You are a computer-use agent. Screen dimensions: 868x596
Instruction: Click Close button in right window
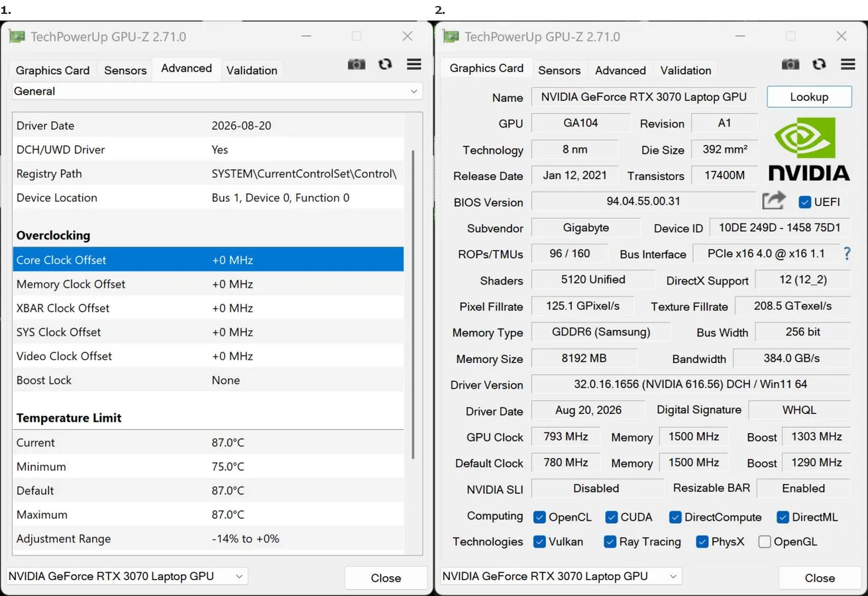(820, 577)
